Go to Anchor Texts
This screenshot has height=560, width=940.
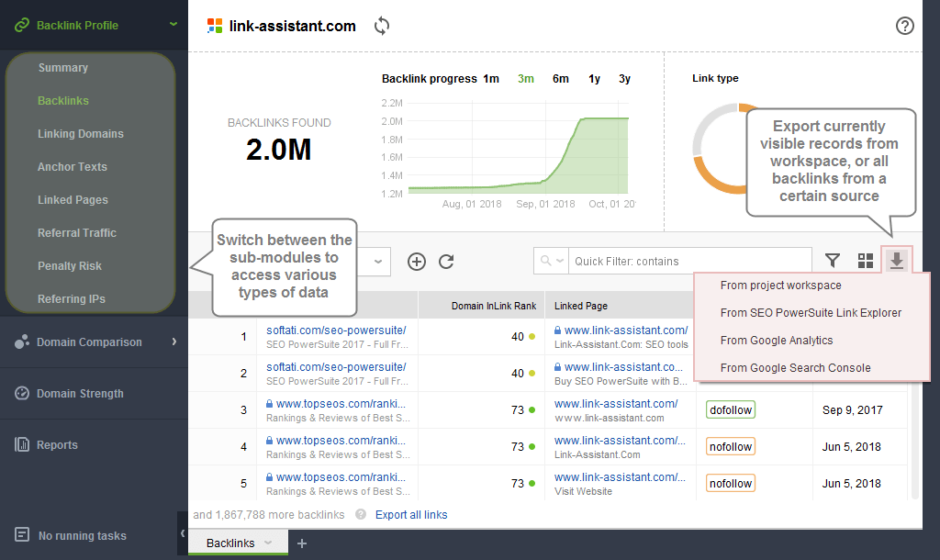(72, 167)
